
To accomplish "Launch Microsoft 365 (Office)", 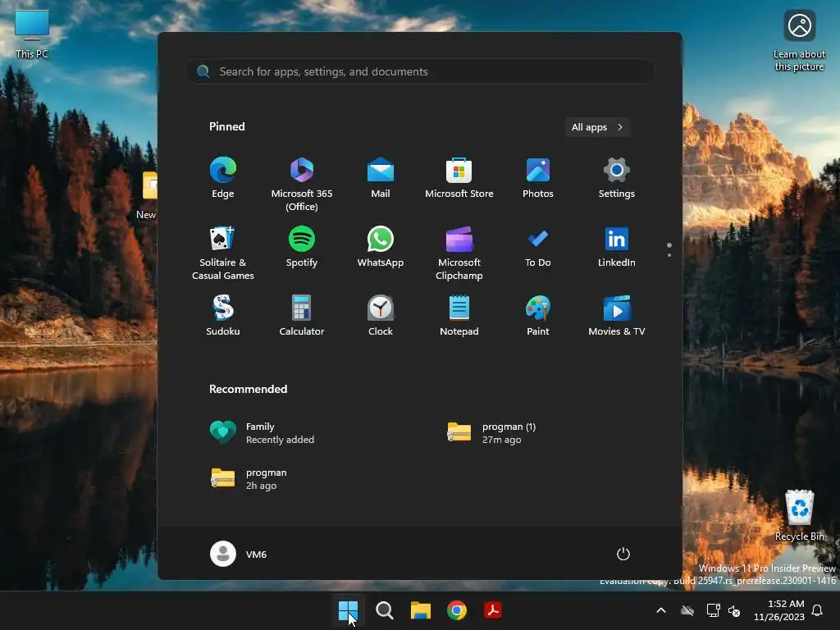I will click(302, 185).
